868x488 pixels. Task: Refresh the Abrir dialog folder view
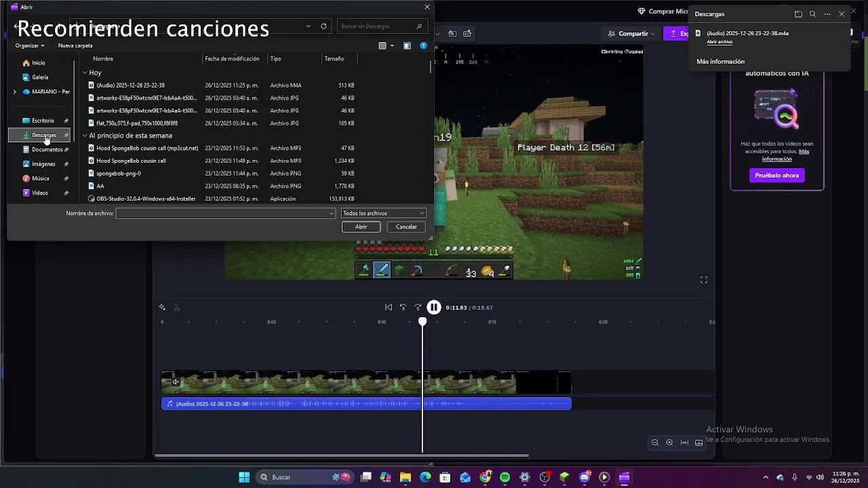pos(323,26)
